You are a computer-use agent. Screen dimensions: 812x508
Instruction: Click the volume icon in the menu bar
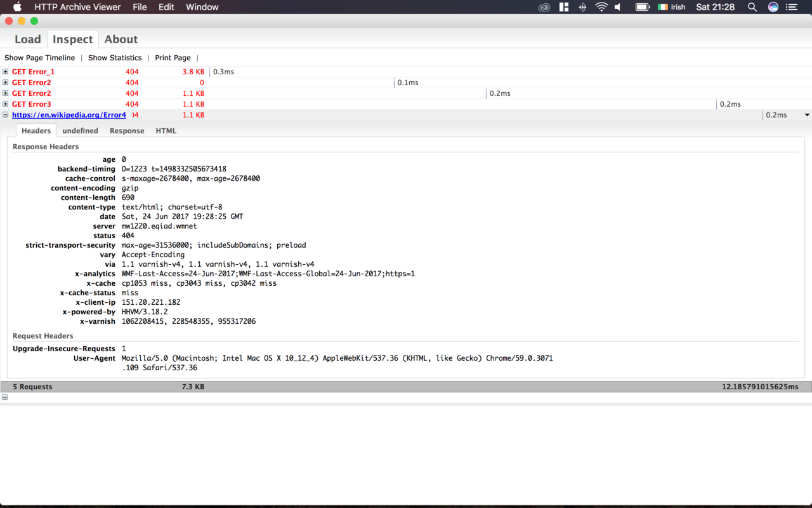618,7
